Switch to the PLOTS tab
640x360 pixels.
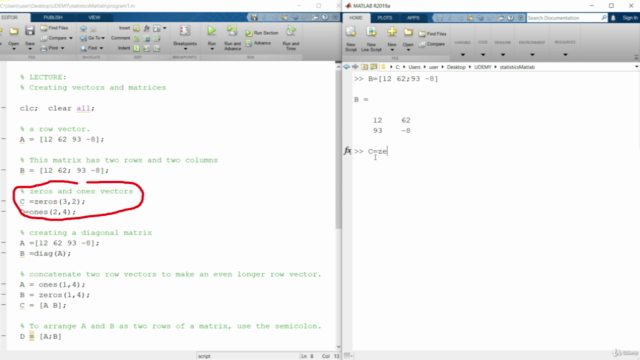click(x=384, y=18)
